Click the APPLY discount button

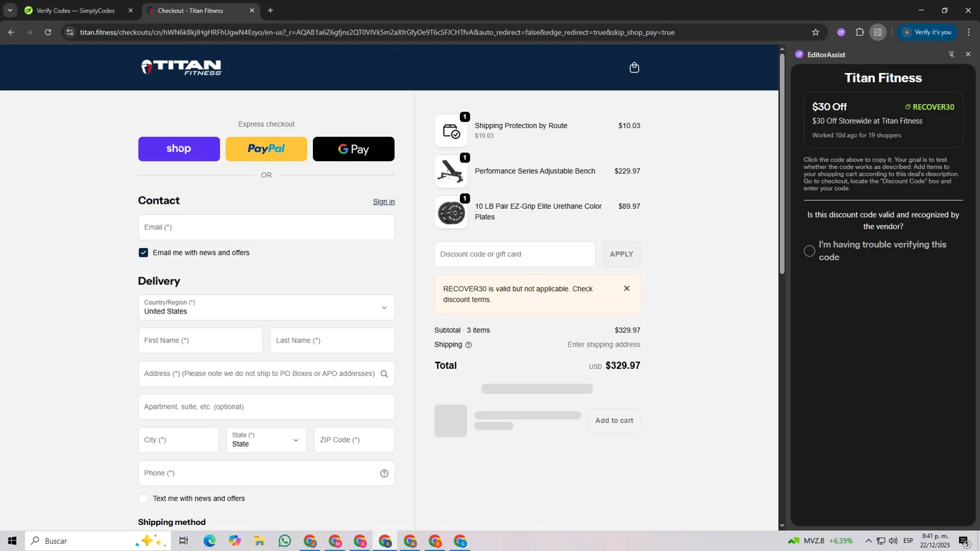621,254
